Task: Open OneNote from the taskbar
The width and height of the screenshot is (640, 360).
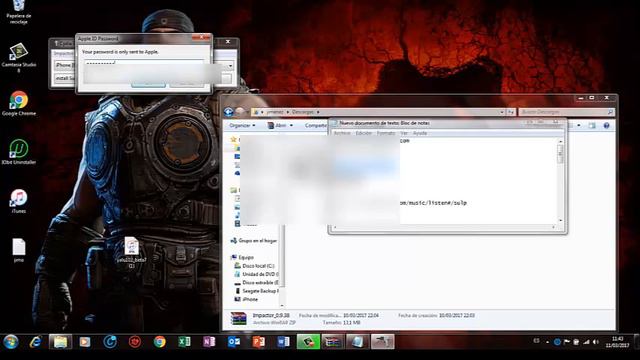Action: click(209, 342)
